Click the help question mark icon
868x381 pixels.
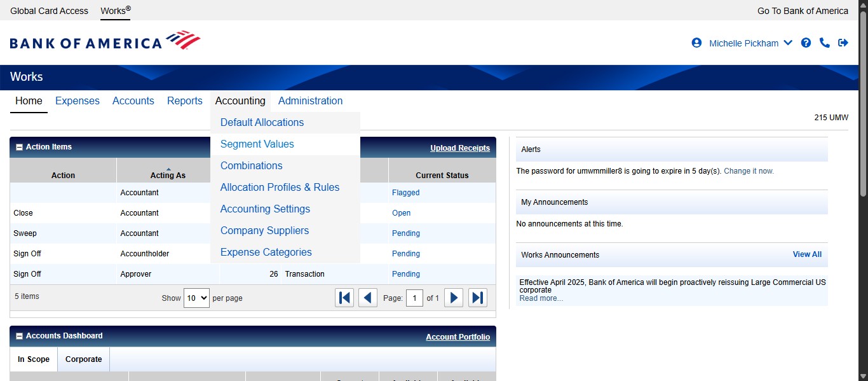806,43
